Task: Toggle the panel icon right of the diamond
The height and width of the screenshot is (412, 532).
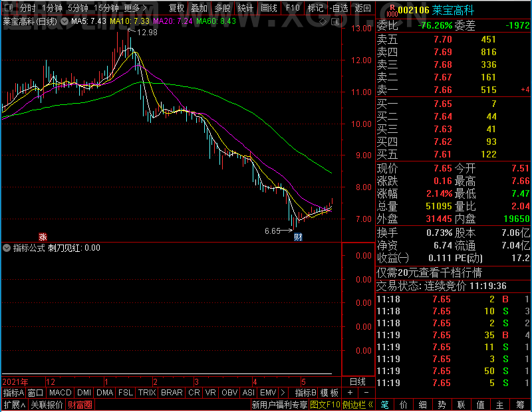Action: pos(335,22)
